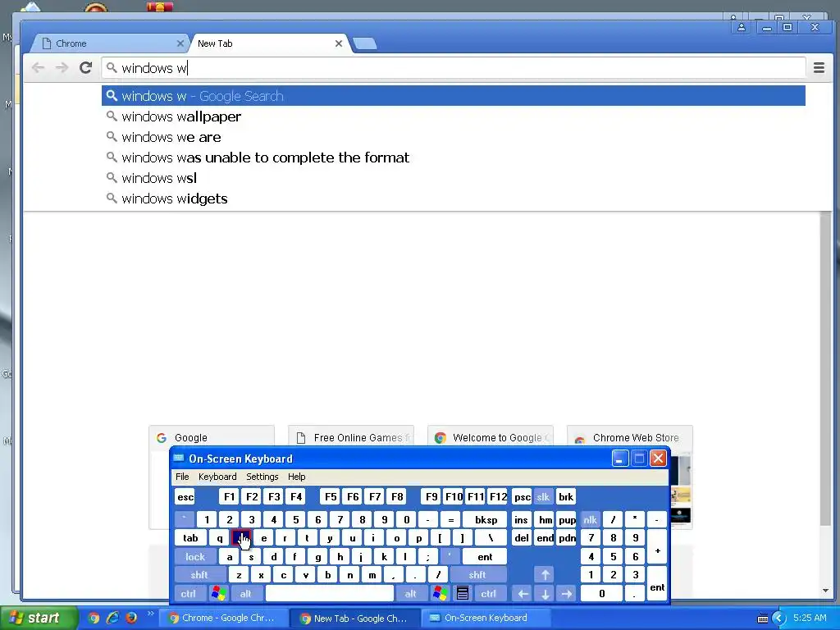The height and width of the screenshot is (630, 840).
Task: Open the Welcome to Google Chrome thumbnail
Action: (491, 437)
